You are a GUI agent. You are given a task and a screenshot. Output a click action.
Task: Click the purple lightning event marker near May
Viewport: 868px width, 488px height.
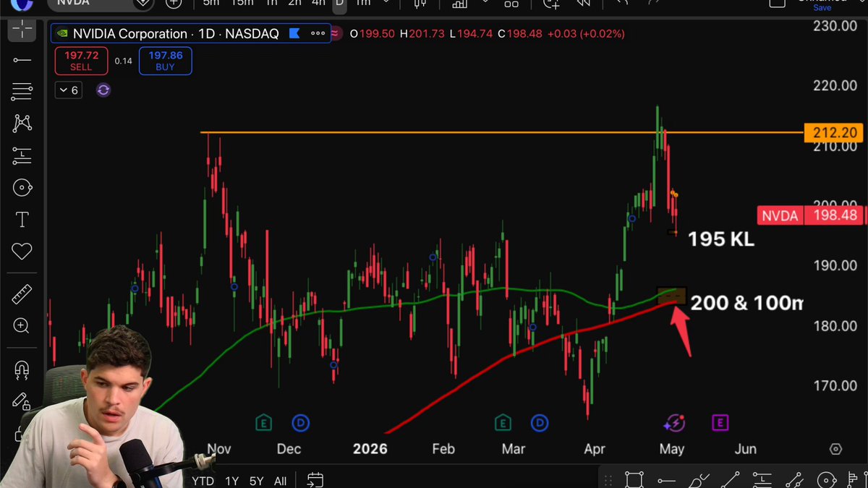(675, 423)
